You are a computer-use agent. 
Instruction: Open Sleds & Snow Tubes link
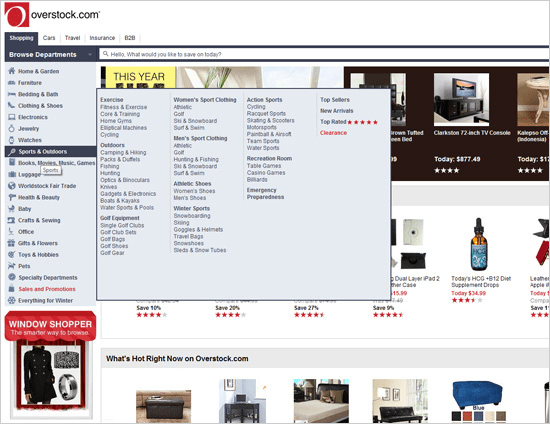click(200, 250)
